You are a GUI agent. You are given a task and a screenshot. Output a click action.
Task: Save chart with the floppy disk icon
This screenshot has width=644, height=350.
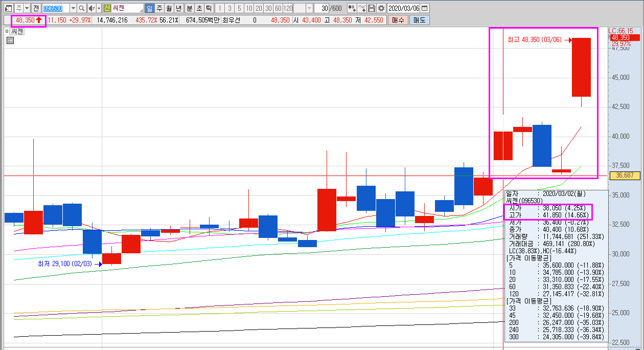(x=372, y=8)
